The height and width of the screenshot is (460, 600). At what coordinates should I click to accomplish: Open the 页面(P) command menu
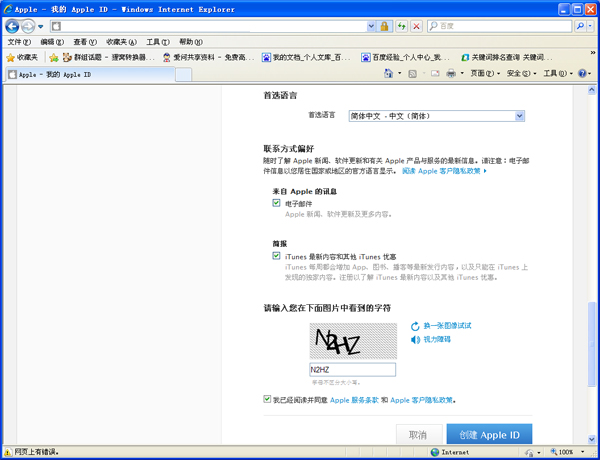pos(485,73)
